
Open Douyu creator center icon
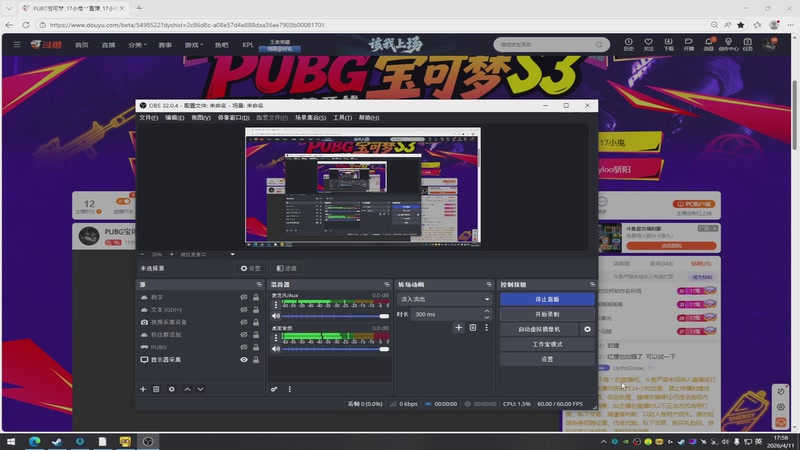click(728, 44)
